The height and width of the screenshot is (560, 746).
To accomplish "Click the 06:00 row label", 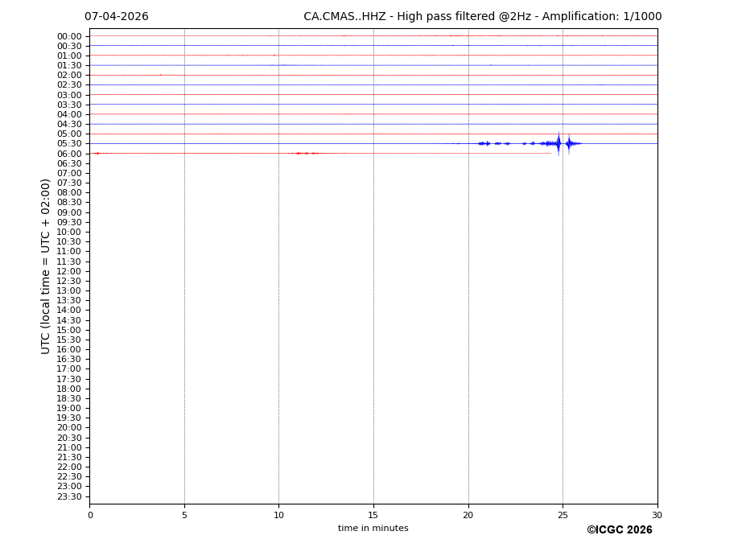I will (69, 154).
